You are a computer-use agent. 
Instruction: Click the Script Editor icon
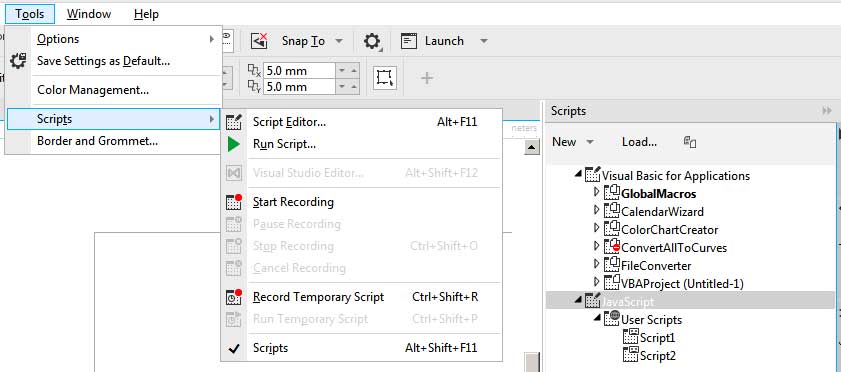pos(234,122)
